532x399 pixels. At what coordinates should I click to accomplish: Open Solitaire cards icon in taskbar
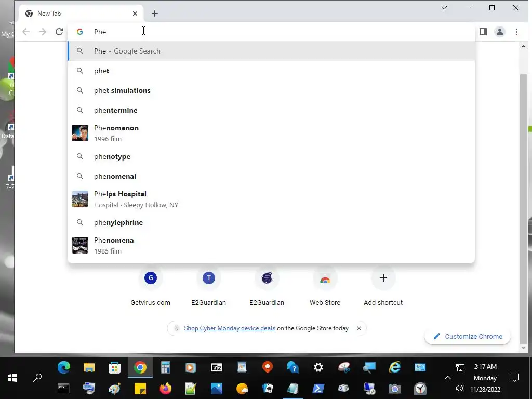coord(268,389)
